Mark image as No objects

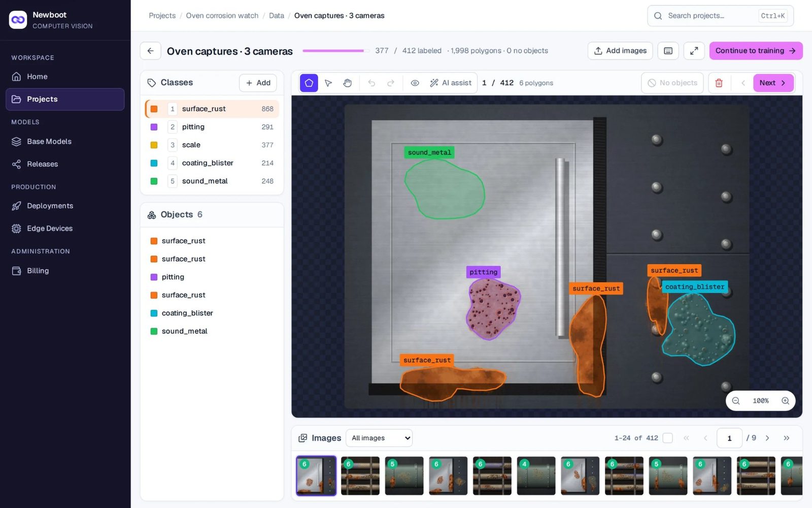[x=672, y=83]
